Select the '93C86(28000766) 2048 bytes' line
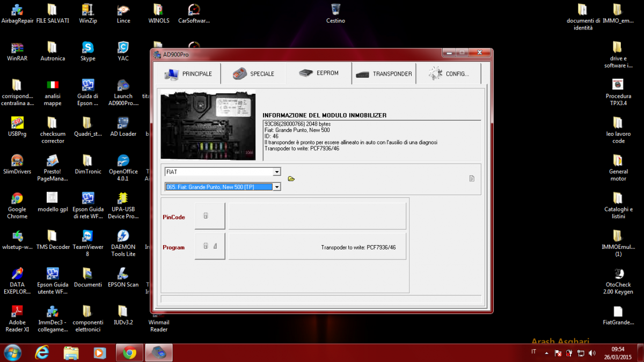 click(296, 124)
